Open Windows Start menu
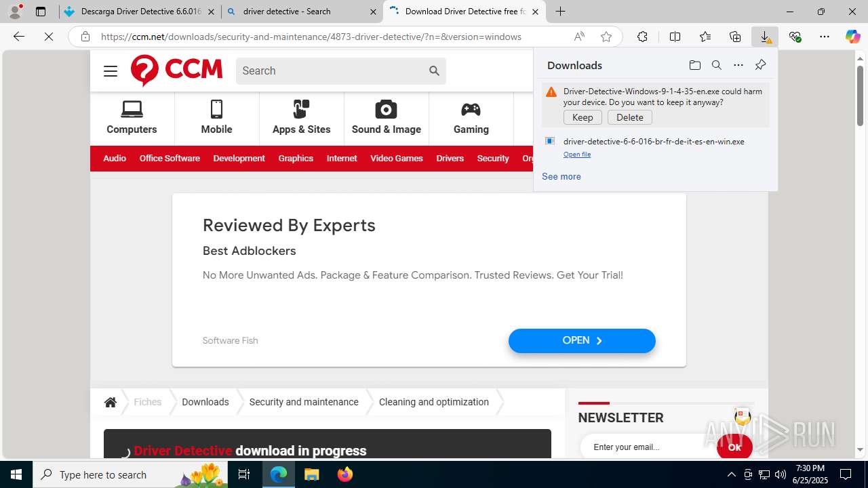This screenshot has width=868, height=488. click(x=16, y=474)
